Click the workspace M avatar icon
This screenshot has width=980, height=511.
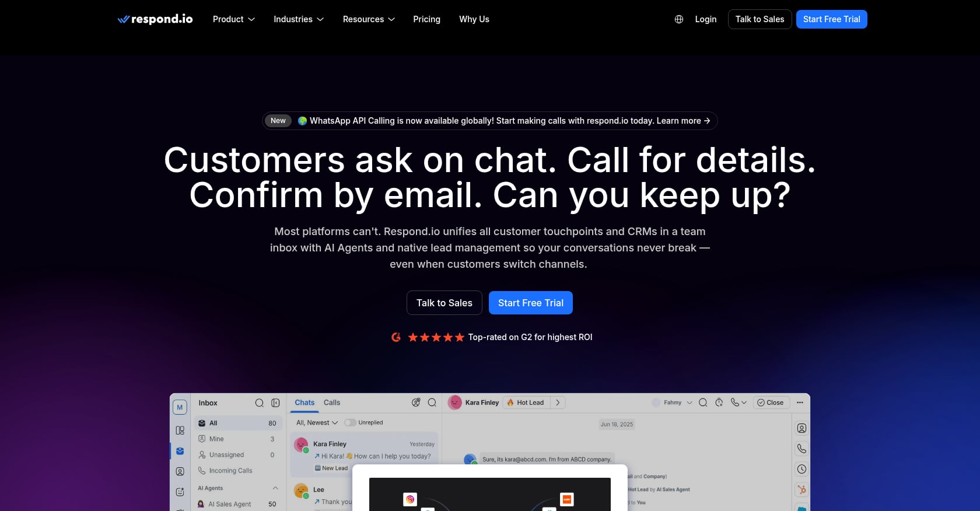tap(180, 407)
